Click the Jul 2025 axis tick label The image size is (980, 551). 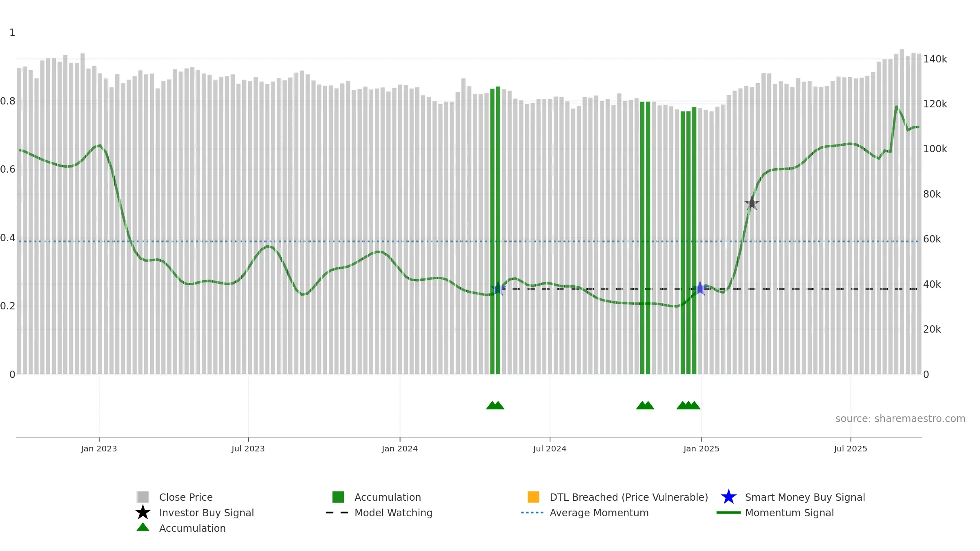click(851, 449)
